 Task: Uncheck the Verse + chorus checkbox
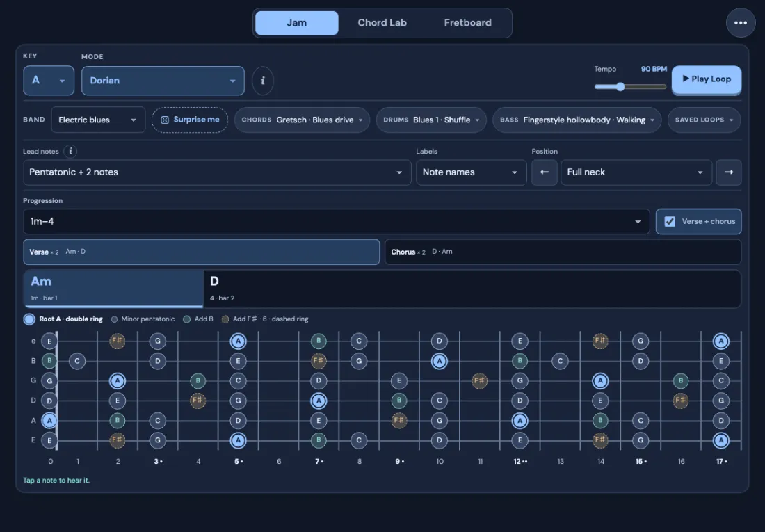tap(670, 222)
